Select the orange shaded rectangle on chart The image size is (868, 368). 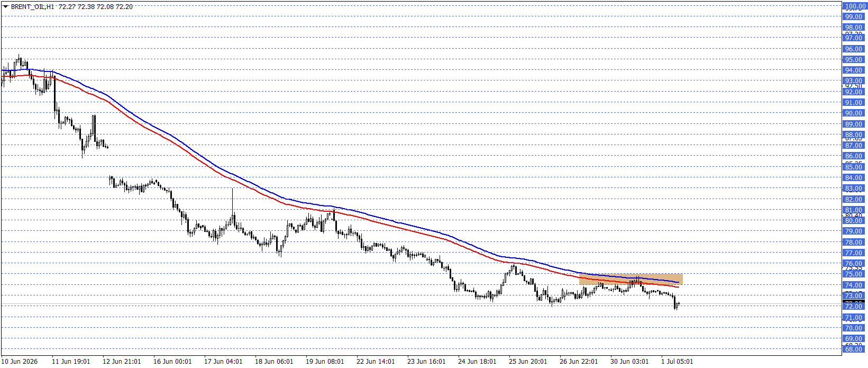click(x=631, y=280)
